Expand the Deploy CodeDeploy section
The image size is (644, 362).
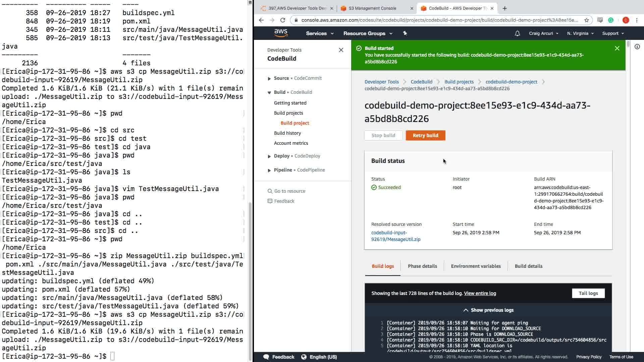point(269,156)
